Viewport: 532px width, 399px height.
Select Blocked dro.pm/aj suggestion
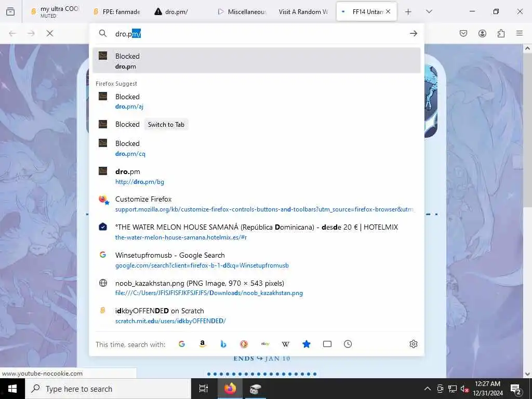tap(257, 101)
